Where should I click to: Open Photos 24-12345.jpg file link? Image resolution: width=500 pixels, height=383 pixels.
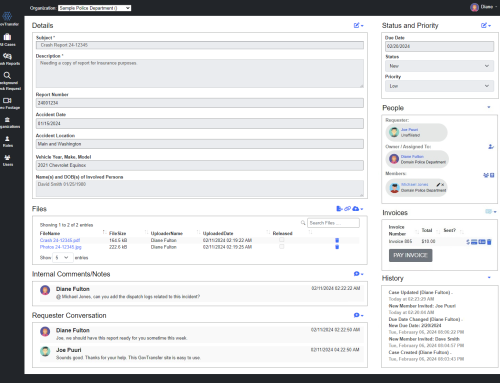[61, 247]
